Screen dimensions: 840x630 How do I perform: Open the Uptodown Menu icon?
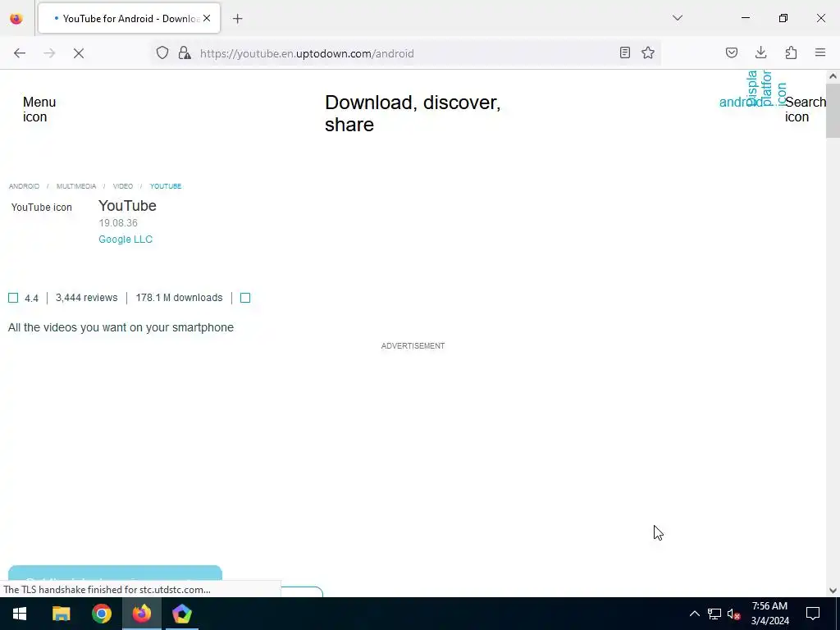(39, 109)
